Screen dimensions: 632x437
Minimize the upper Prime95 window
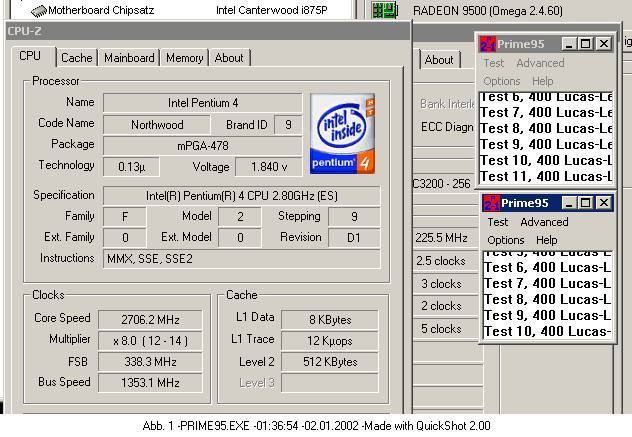click(x=569, y=44)
